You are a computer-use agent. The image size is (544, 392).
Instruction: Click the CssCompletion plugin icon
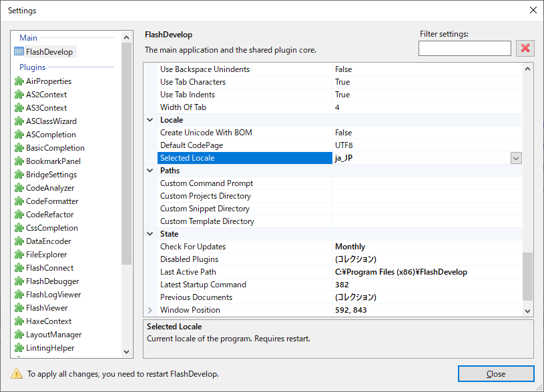(x=19, y=228)
